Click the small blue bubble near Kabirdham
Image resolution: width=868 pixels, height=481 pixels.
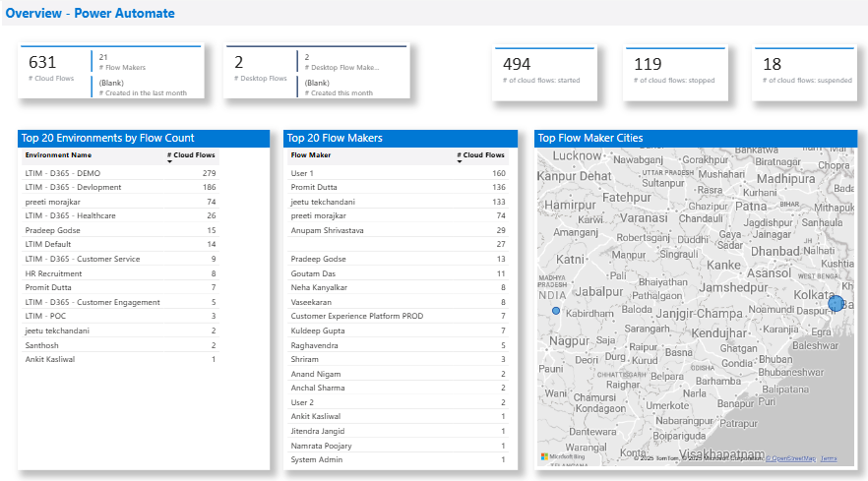point(556,311)
